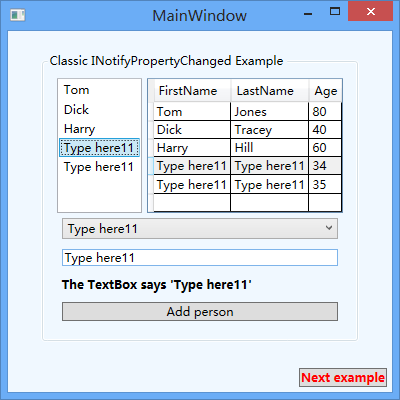Click the age cell showing 35
Image resolution: width=400 pixels, height=400 pixels.
coord(325,184)
